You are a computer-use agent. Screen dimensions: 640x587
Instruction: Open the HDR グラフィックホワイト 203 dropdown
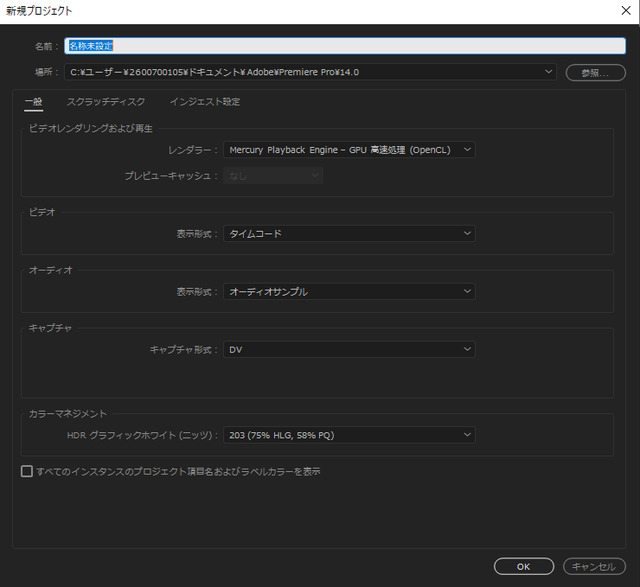point(349,435)
